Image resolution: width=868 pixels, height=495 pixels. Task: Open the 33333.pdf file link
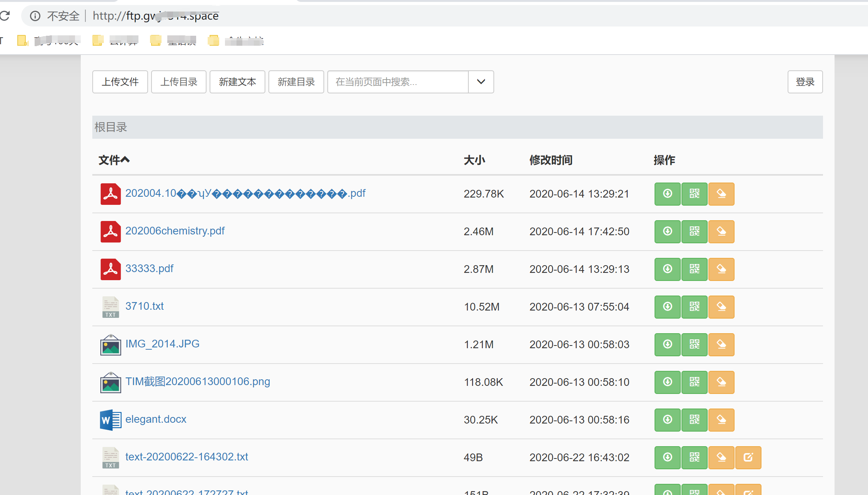tap(149, 268)
